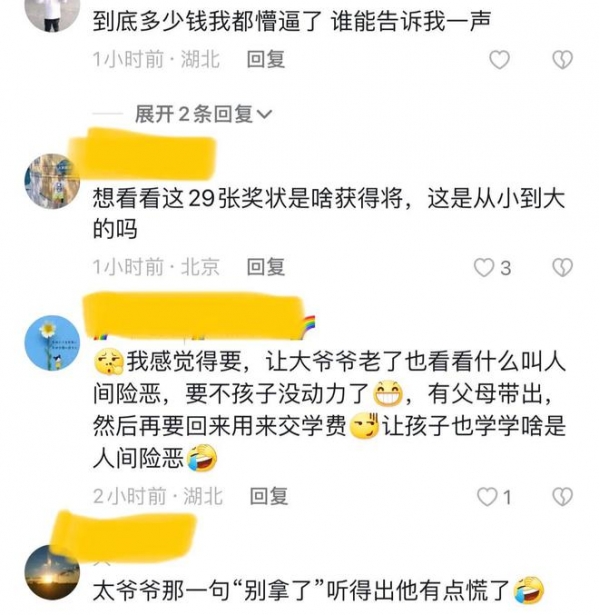The height and width of the screenshot is (615, 600).
Task: Open the daisy flower avatar profile
Action: point(52,343)
